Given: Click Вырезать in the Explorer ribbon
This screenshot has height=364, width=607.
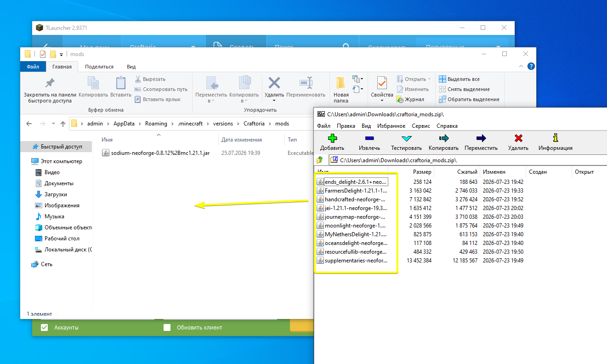Looking at the screenshot, I should [x=150, y=79].
